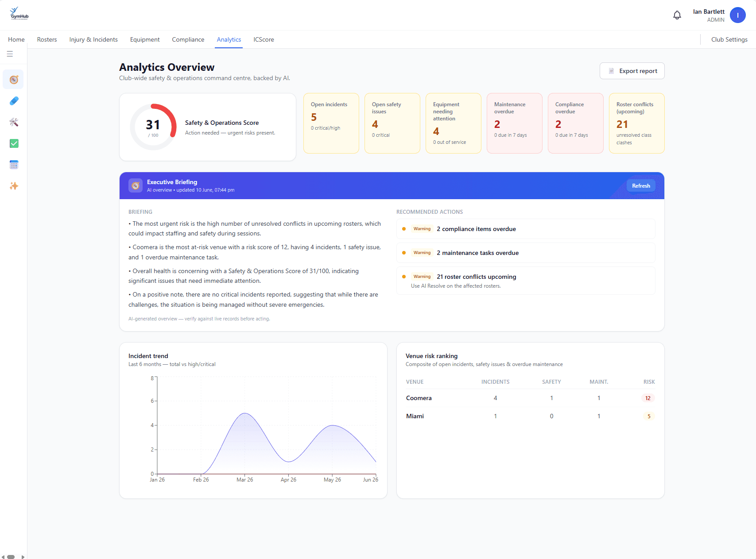This screenshot has height=559, width=756.
Task: Open the Equipment tab
Action: click(145, 39)
